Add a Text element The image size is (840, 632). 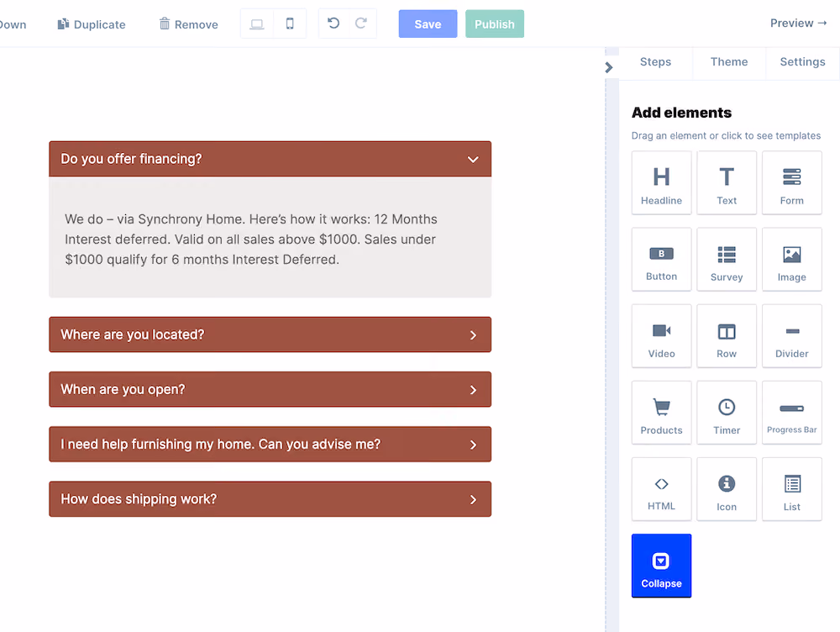point(727,182)
